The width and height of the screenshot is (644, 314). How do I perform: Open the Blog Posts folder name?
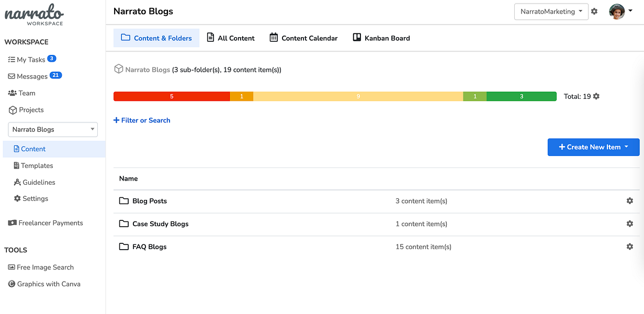(150, 201)
